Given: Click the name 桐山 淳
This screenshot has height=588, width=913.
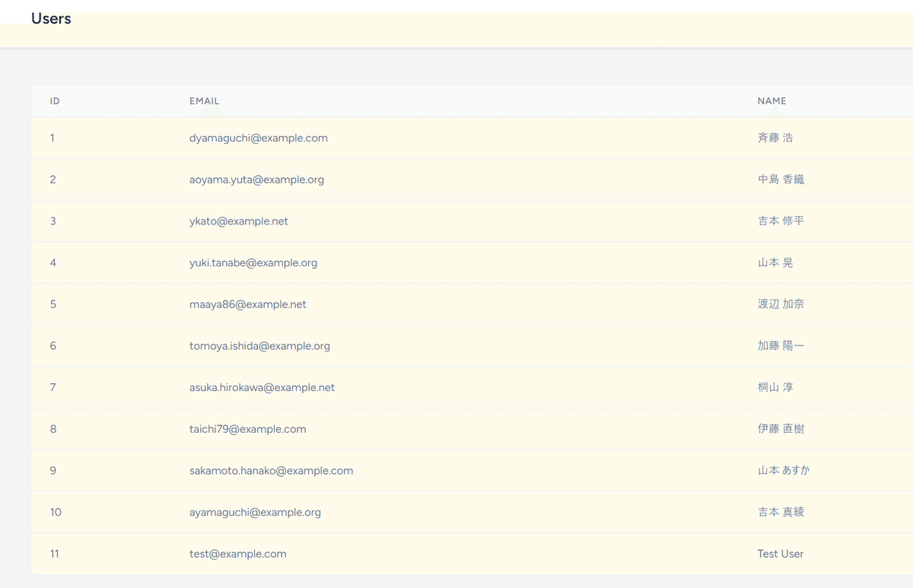Looking at the screenshot, I should click(x=775, y=388).
